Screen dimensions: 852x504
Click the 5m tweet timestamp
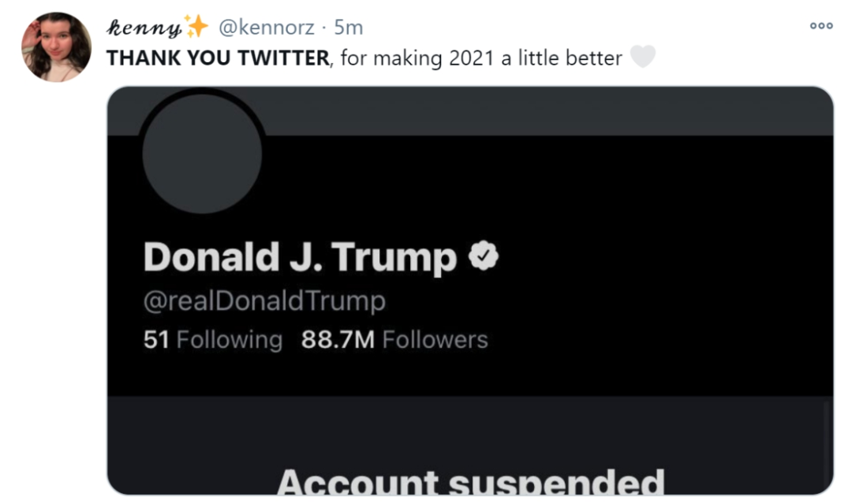(x=349, y=28)
